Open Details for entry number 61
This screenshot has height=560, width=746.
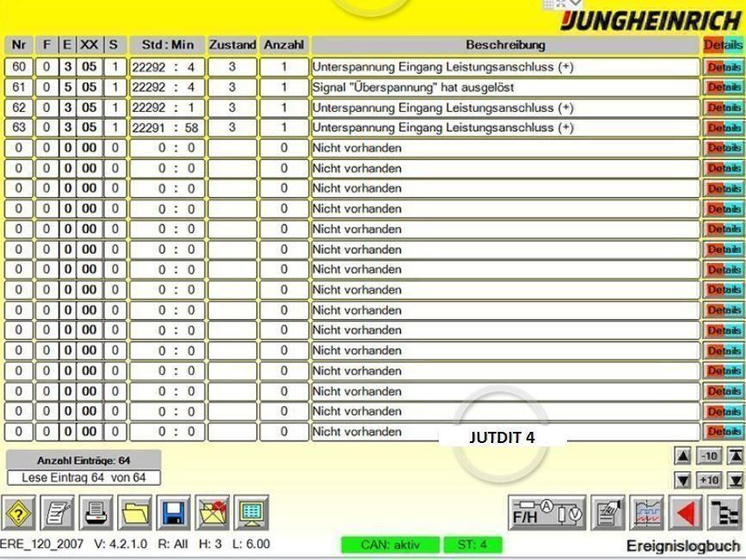point(724,87)
